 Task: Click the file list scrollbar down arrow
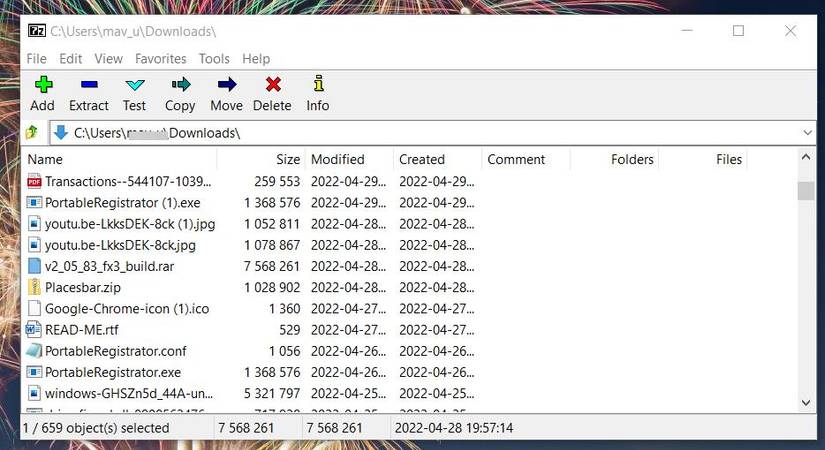[x=806, y=403]
